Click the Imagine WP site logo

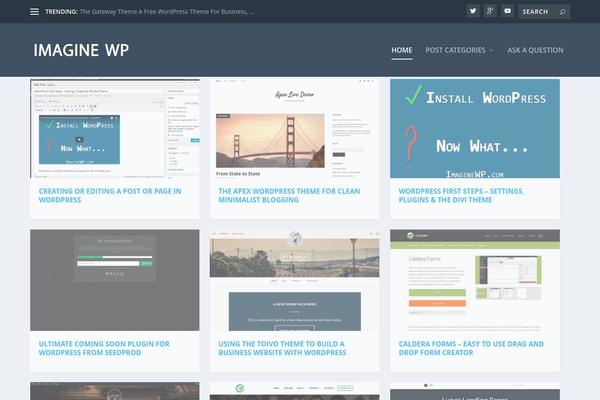(x=81, y=50)
